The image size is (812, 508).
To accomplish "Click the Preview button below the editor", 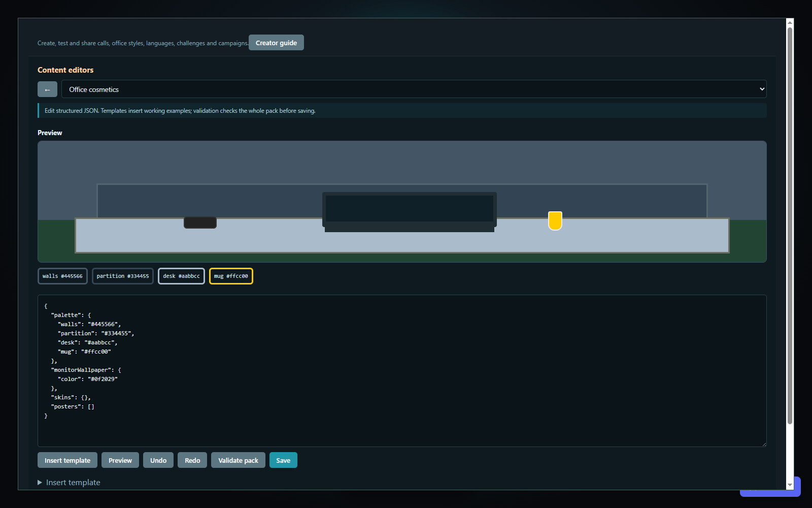I will pyautogui.click(x=120, y=460).
